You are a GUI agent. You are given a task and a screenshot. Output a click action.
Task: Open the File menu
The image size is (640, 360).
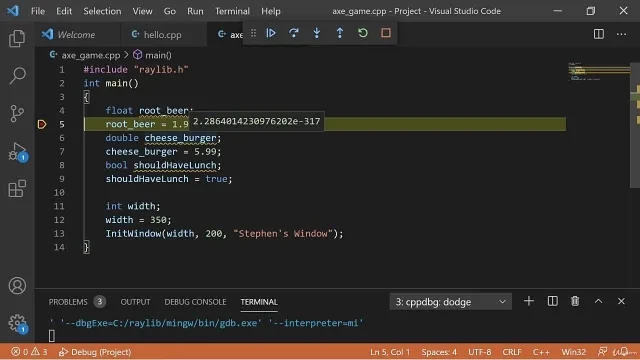point(38,11)
